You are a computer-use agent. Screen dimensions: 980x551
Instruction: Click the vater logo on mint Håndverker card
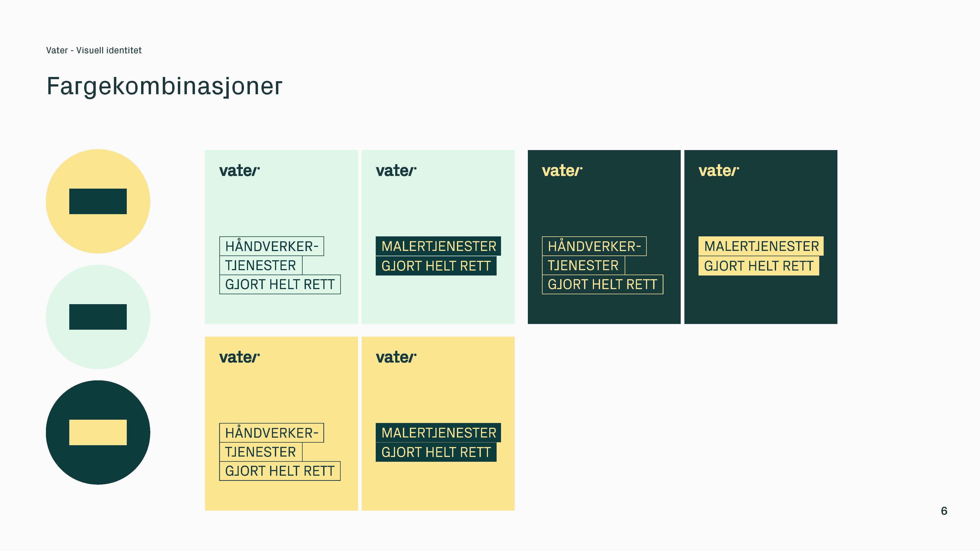coord(239,171)
